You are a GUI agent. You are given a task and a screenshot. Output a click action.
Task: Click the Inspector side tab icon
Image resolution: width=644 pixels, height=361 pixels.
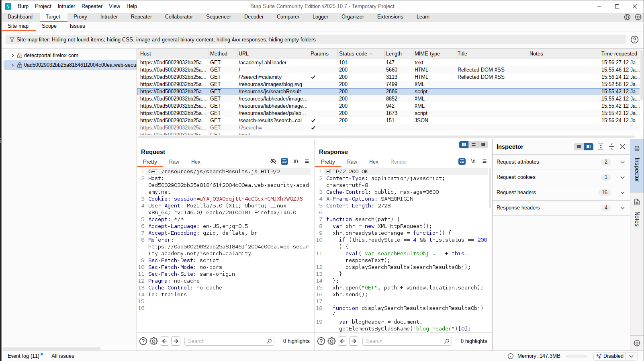coord(637,148)
